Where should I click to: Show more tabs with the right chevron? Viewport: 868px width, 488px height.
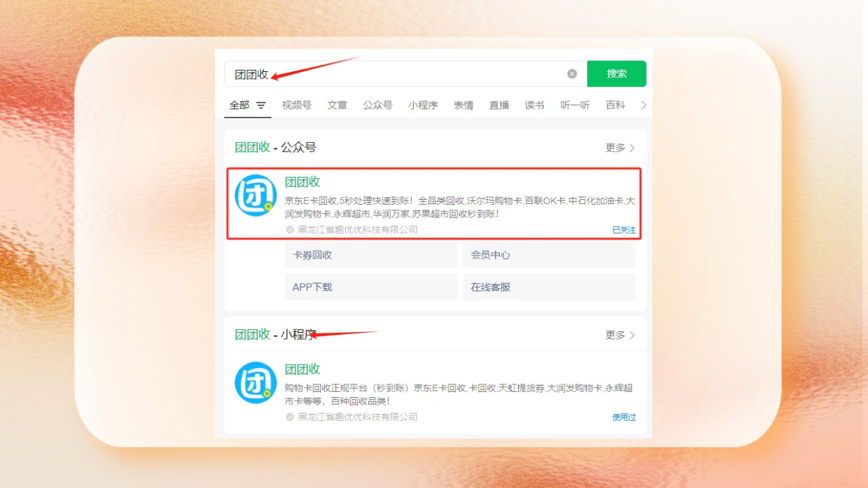(x=644, y=105)
